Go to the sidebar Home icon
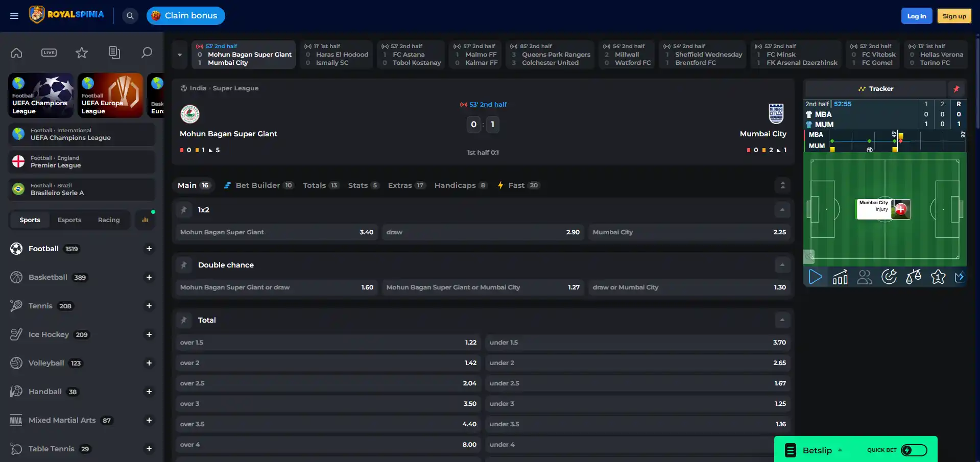This screenshot has height=462, width=980. click(x=16, y=53)
